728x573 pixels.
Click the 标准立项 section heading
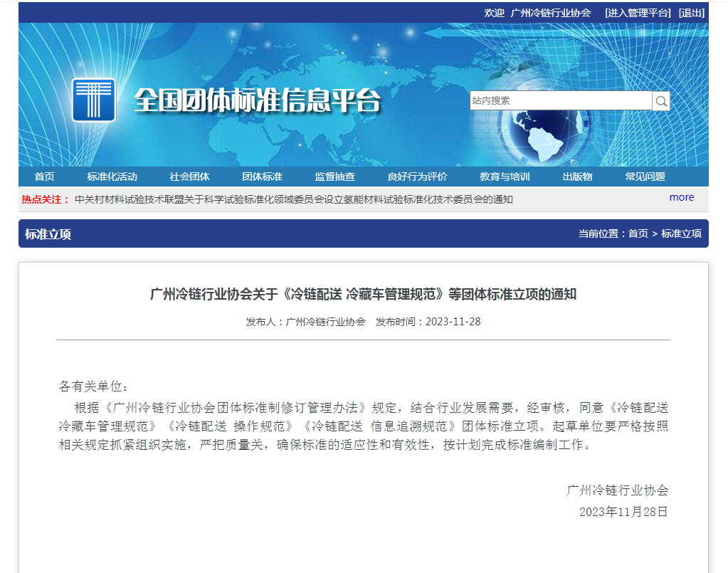coord(48,234)
